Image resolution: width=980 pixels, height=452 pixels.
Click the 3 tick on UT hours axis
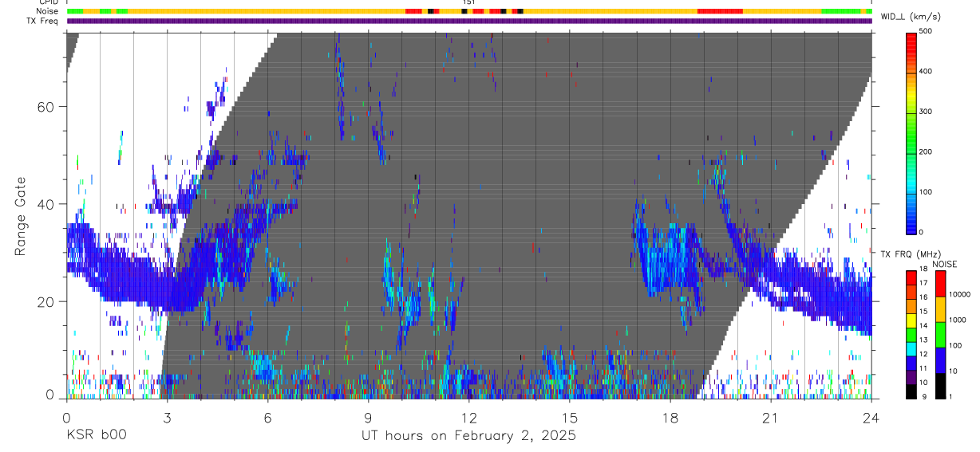coord(167,418)
